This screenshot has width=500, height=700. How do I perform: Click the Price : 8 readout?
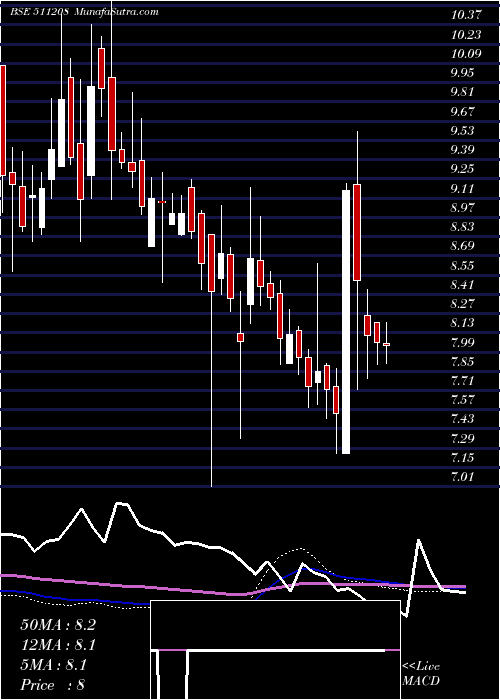coord(53,685)
